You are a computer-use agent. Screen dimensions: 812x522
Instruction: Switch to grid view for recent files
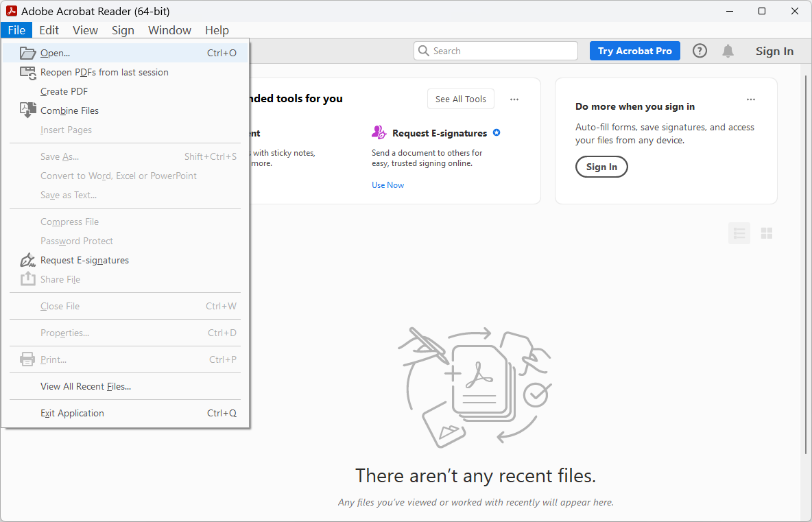tap(766, 233)
